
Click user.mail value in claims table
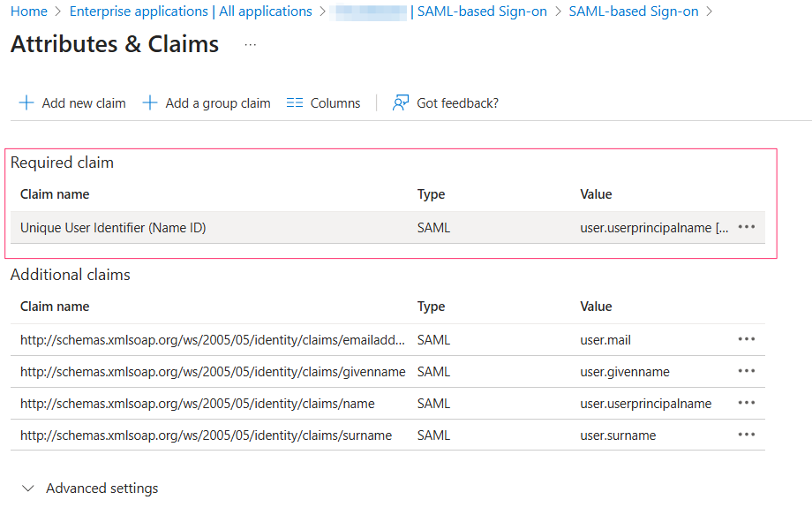click(605, 339)
